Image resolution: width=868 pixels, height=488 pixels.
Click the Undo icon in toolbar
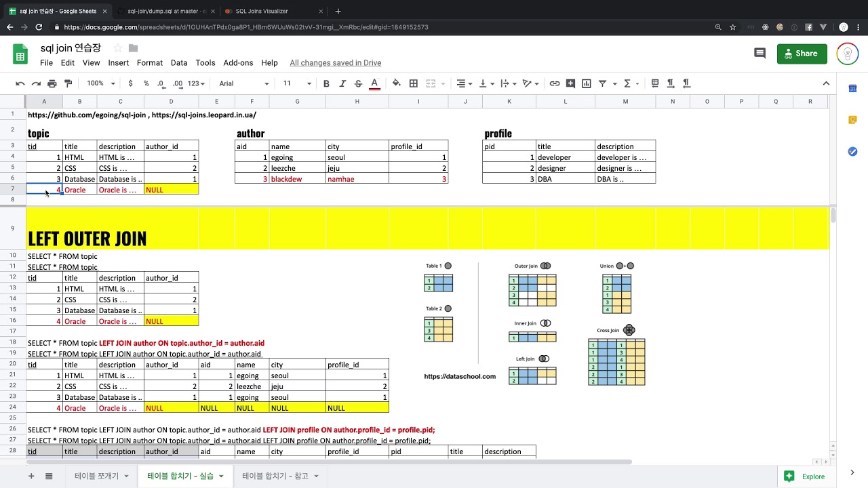pyautogui.click(x=20, y=83)
